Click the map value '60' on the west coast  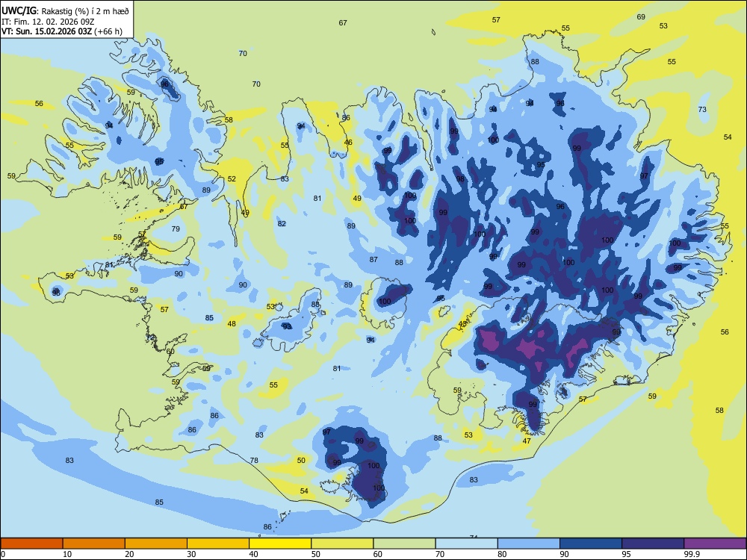point(170,352)
